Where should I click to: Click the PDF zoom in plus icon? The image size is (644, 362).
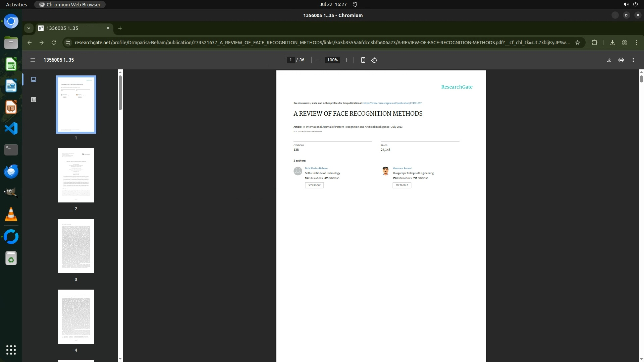click(x=346, y=60)
